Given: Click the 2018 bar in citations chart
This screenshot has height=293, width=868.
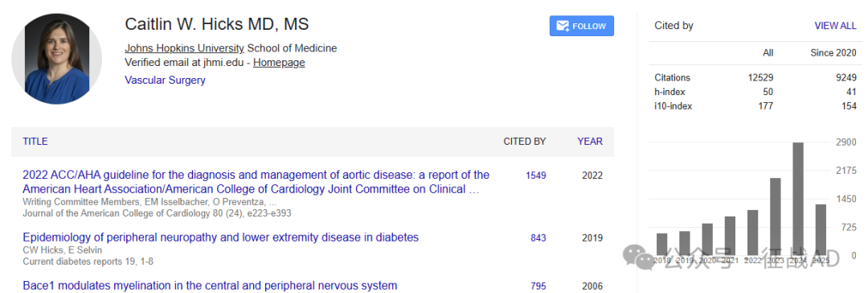Looking at the screenshot, I should (661, 244).
